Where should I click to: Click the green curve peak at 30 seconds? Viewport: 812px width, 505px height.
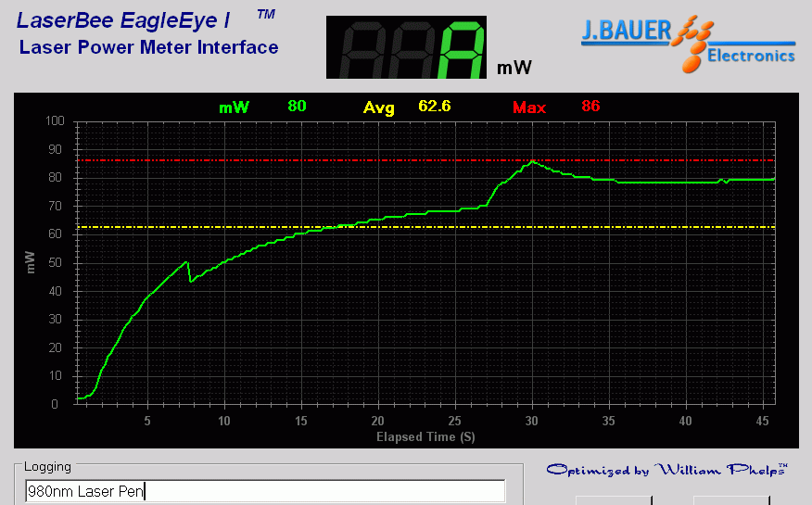click(x=532, y=161)
